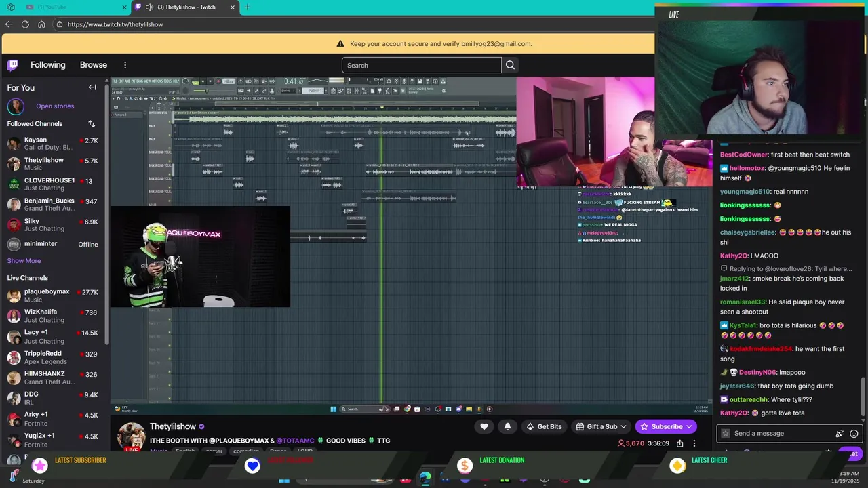This screenshot has width=868, height=488.
Task: Click the @TOTAAMC mention in title
Action: 296,441
